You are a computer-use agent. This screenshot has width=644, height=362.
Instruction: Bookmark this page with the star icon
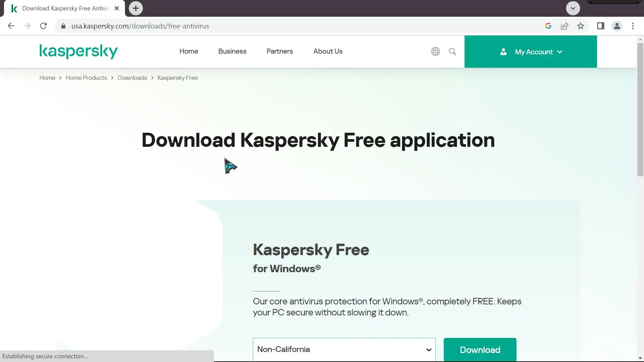pos(581,26)
